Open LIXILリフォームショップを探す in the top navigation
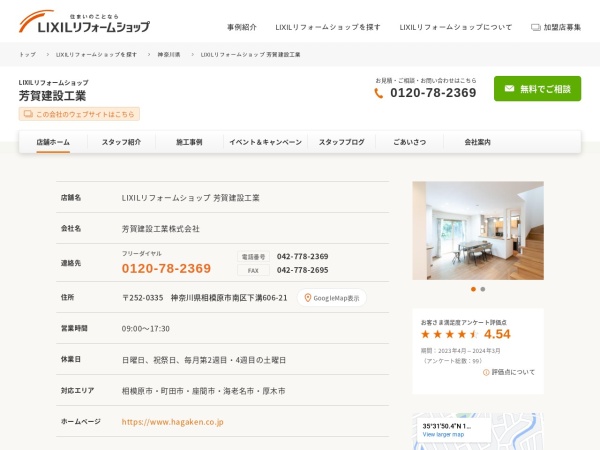The width and height of the screenshot is (600, 450). tap(328, 27)
